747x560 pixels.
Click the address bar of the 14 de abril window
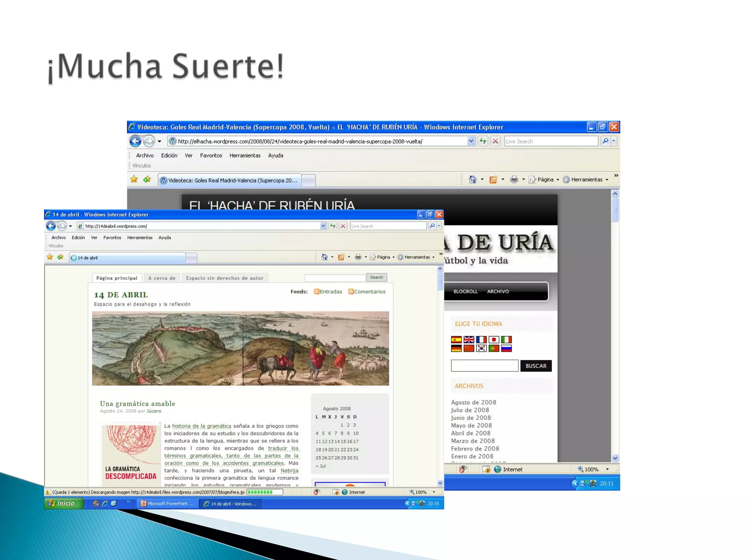(x=202, y=226)
